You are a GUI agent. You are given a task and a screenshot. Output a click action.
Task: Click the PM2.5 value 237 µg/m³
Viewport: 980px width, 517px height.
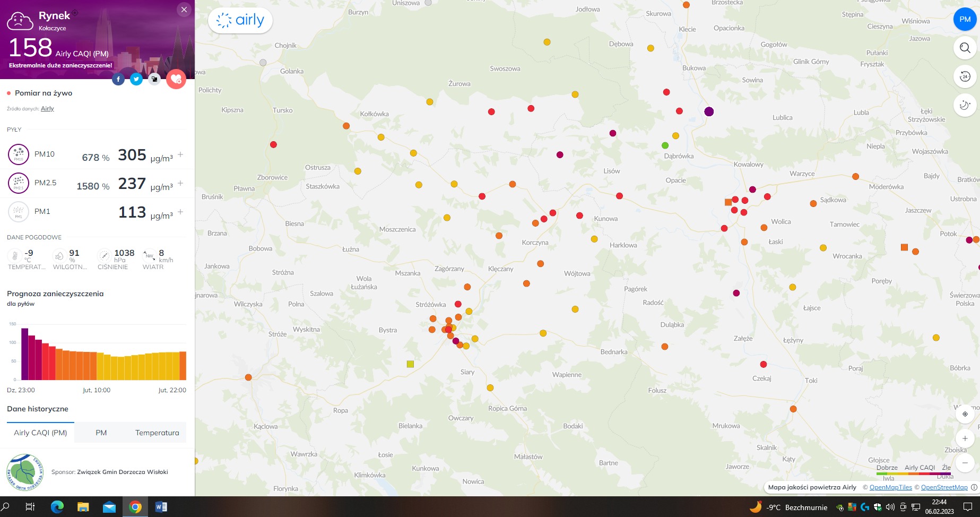click(145, 184)
